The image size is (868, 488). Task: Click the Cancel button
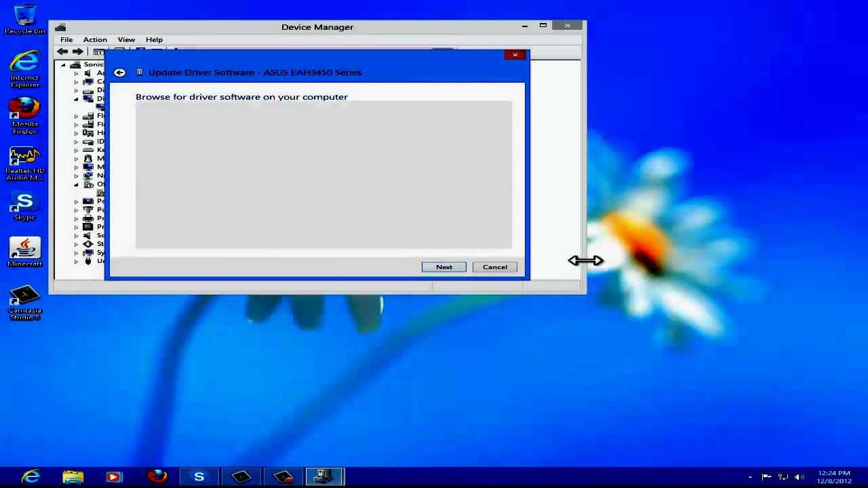tap(495, 267)
